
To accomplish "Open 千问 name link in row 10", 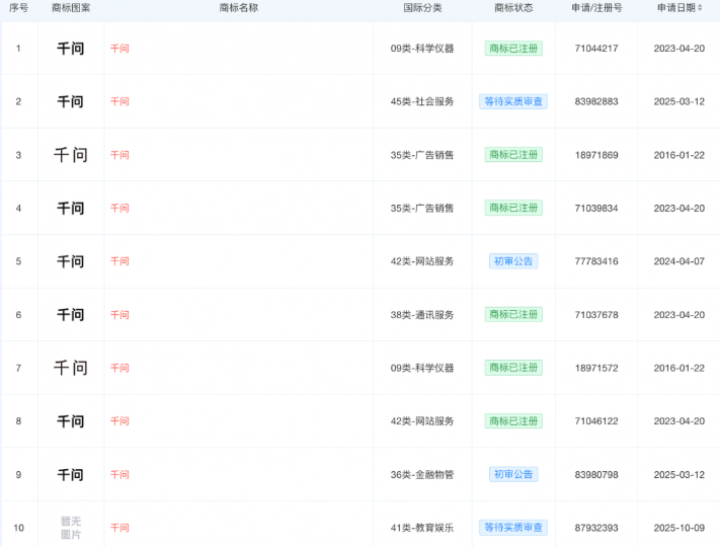I will 119,528.
